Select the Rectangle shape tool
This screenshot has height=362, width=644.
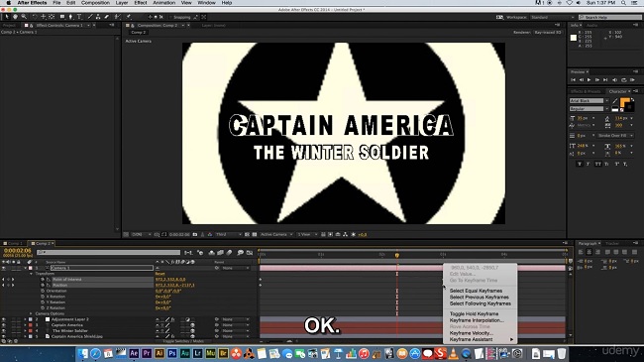click(x=62, y=17)
